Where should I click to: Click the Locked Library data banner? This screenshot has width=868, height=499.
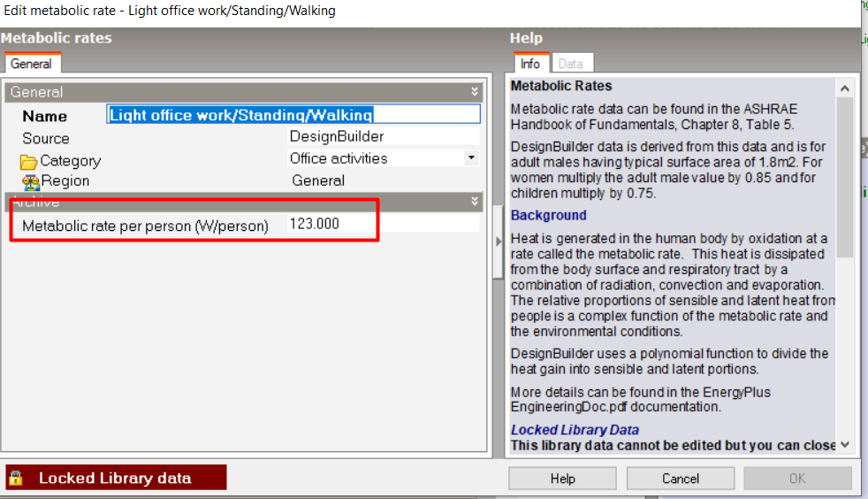(x=117, y=478)
